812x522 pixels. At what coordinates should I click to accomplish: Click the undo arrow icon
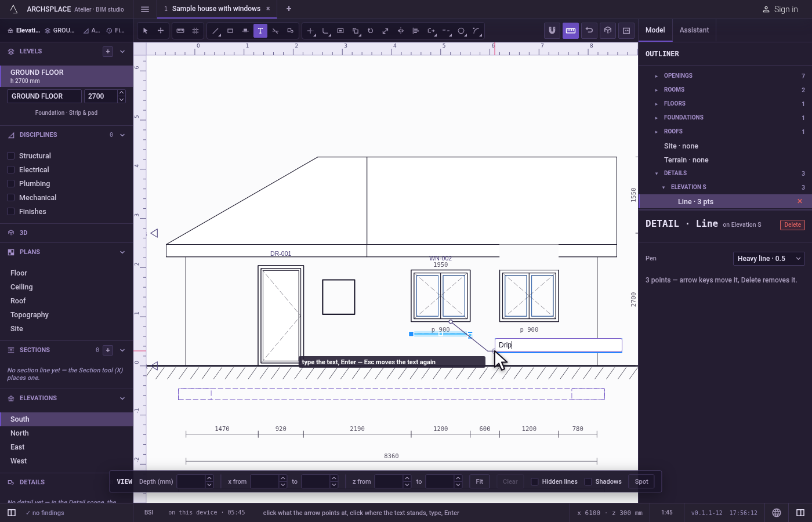coord(589,31)
